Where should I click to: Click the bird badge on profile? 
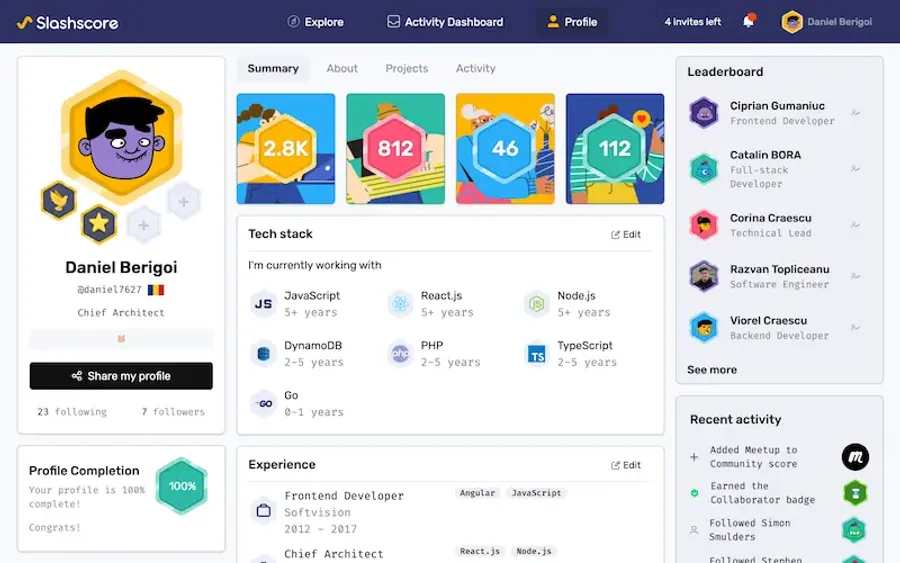[59, 200]
